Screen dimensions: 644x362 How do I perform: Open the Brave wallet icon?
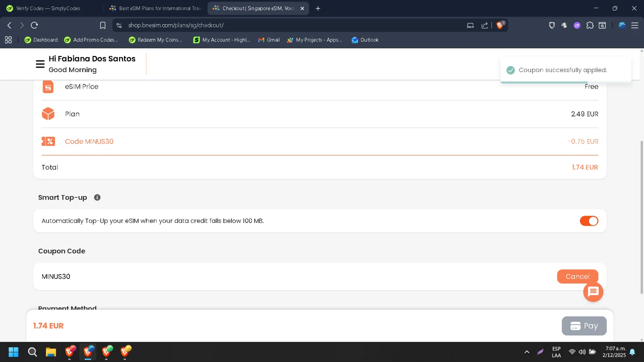[602, 25]
